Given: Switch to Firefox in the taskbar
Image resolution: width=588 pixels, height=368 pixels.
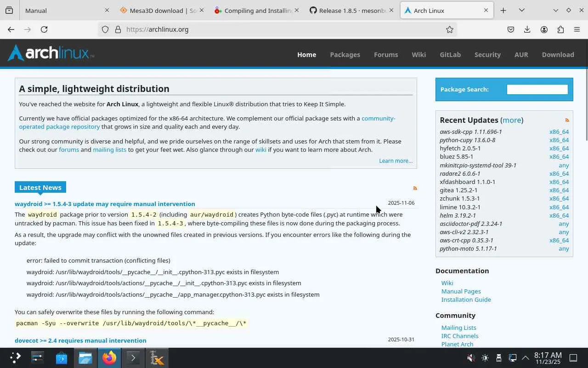Looking at the screenshot, I should pyautogui.click(x=109, y=357).
